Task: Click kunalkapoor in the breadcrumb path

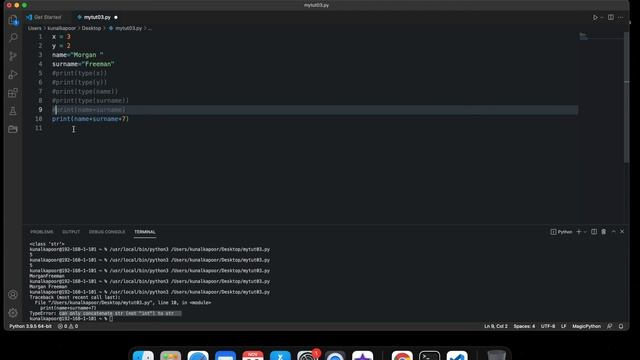Action: (x=62, y=28)
